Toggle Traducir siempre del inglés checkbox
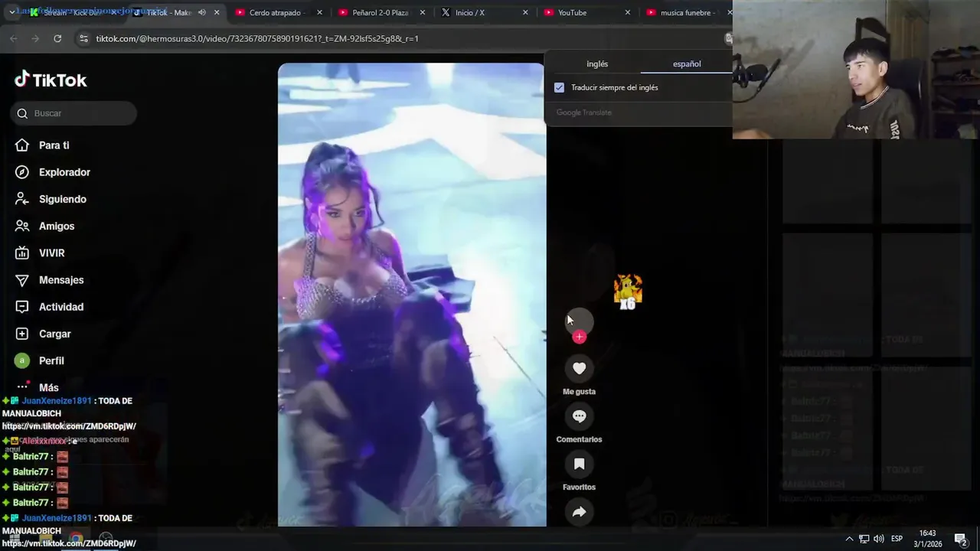980x551 pixels. click(x=559, y=87)
